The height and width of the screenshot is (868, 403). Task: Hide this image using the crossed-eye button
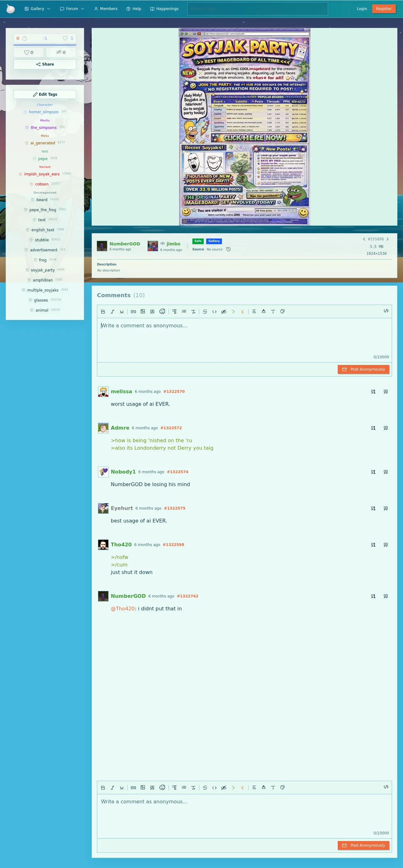pyautogui.click(x=61, y=52)
